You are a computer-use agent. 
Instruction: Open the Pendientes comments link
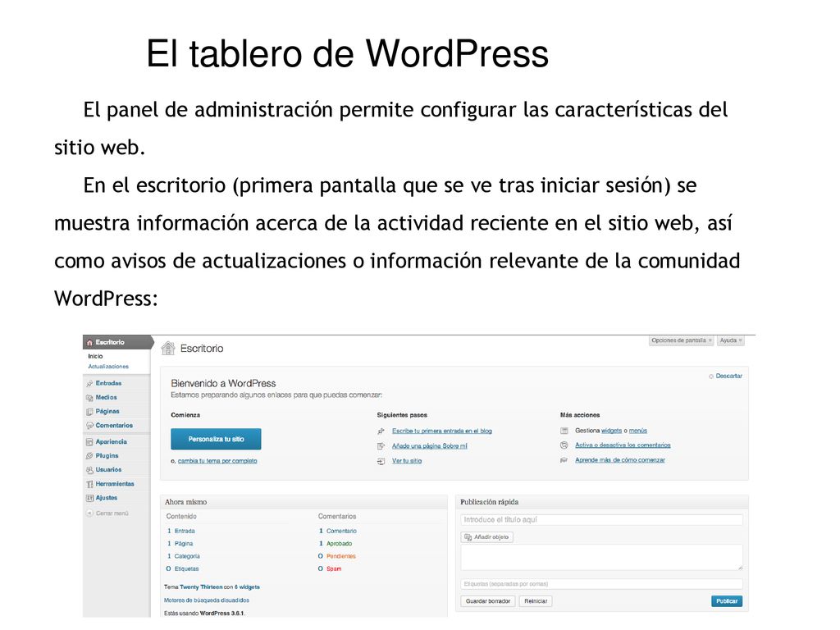pyautogui.click(x=341, y=557)
